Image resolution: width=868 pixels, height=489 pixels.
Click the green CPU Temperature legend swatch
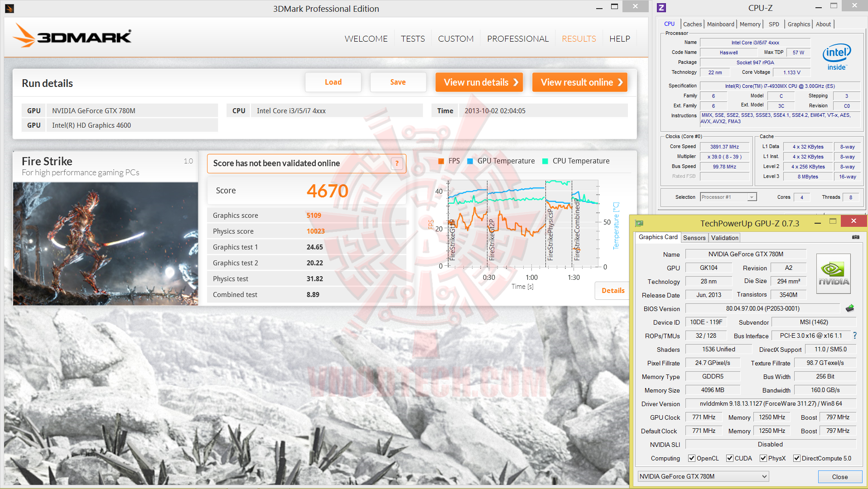(545, 161)
